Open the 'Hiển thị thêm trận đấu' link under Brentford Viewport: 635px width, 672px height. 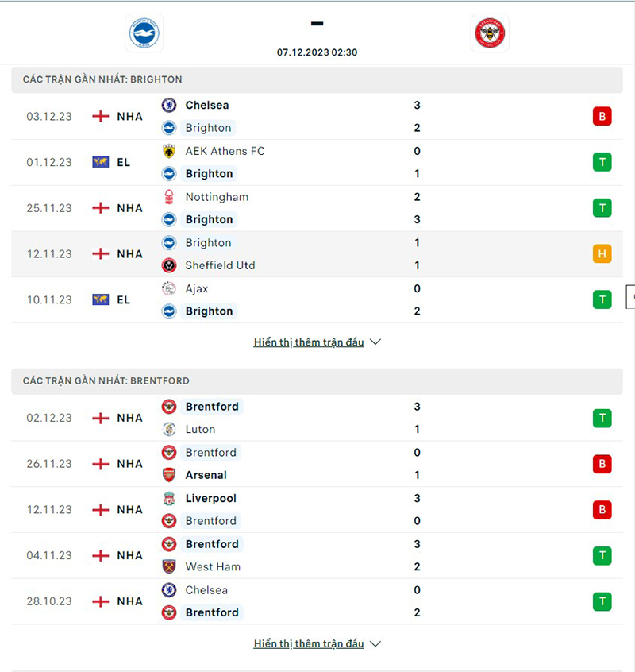(x=308, y=643)
